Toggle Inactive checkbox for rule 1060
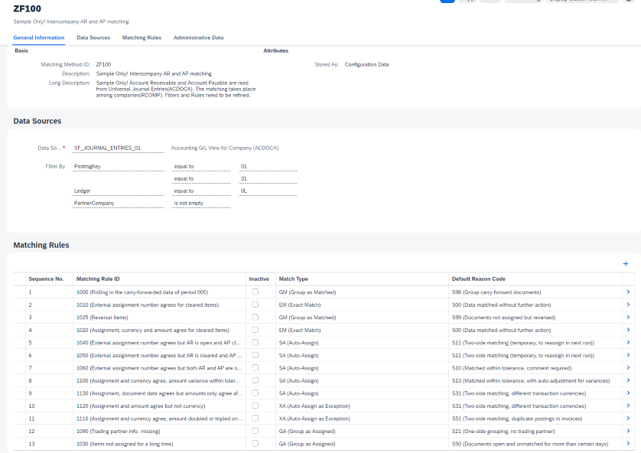The height and width of the screenshot is (453, 641). pyautogui.click(x=255, y=368)
